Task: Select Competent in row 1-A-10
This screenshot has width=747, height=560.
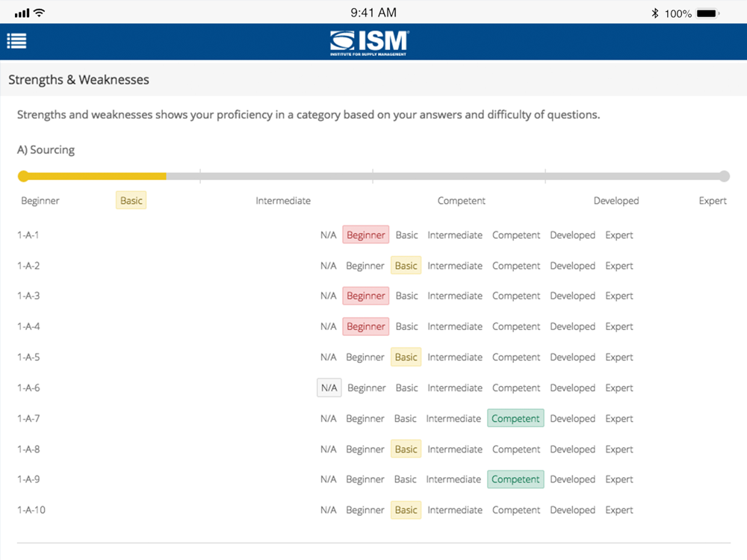Action: point(516,509)
